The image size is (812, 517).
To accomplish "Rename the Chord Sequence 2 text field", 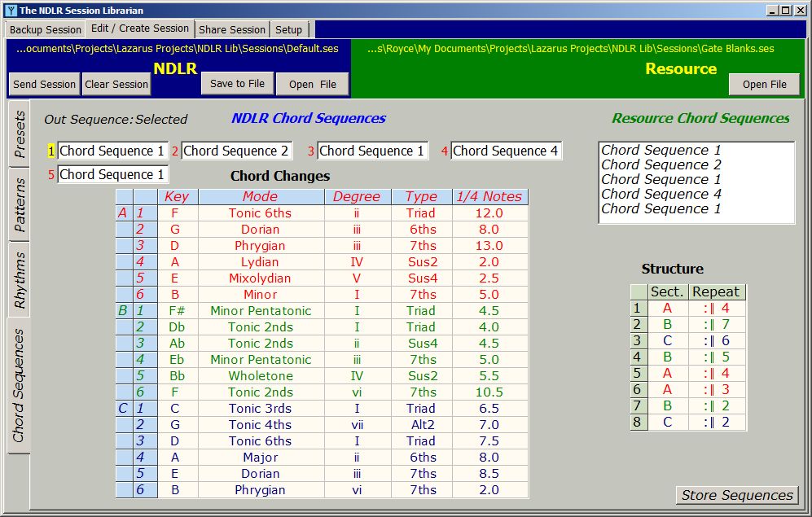I will click(237, 151).
